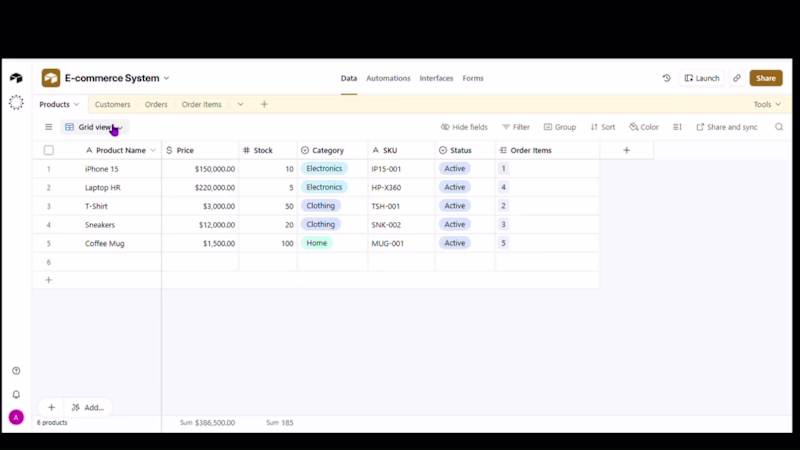Select the iPhone 15 cell

click(x=102, y=169)
